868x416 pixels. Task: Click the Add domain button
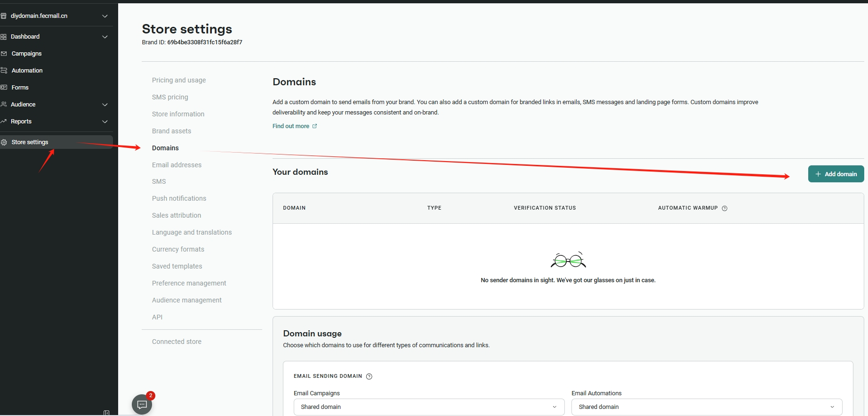(x=836, y=174)
